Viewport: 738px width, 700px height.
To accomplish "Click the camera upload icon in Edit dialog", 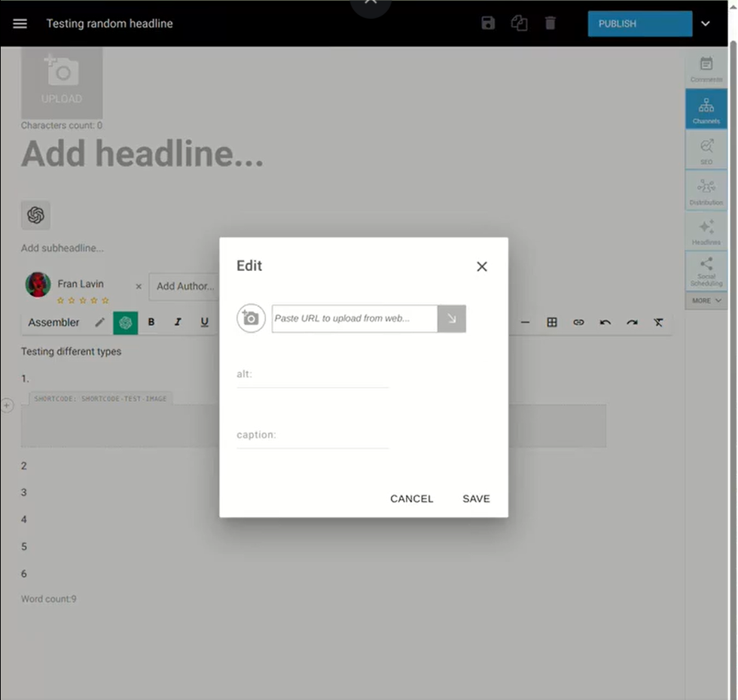I will tap(251, 318).
